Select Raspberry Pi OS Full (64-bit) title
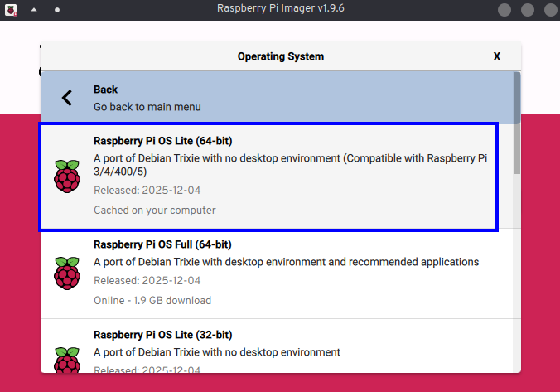 pyautogui.click(x=162, y=244)
